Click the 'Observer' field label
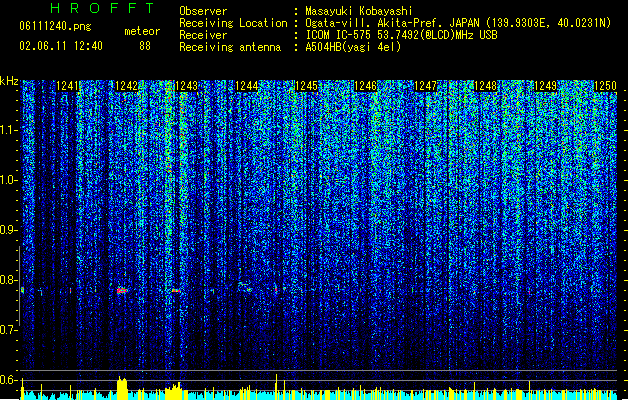629x400 pixels. pyautogui.click(x=203, y=11)
